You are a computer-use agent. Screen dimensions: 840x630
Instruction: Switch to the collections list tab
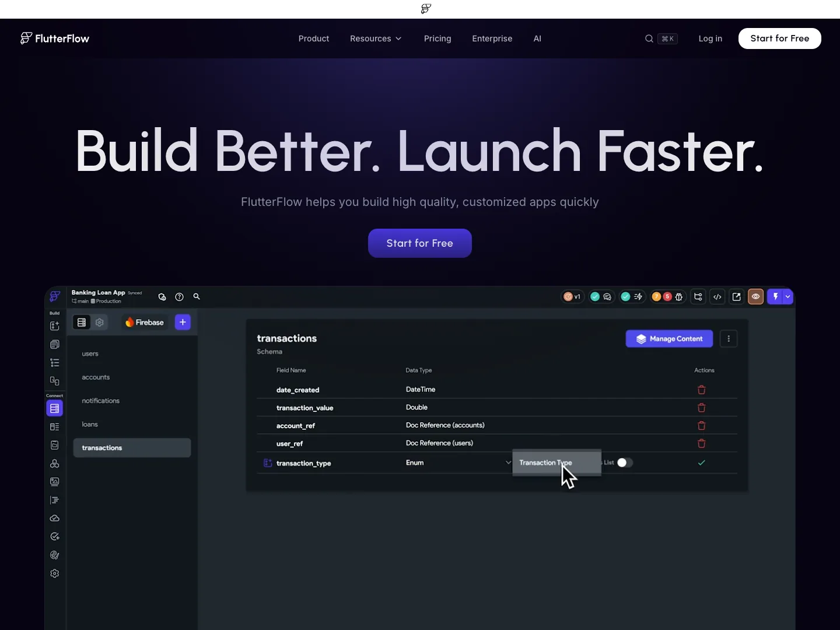pos(82,322)
